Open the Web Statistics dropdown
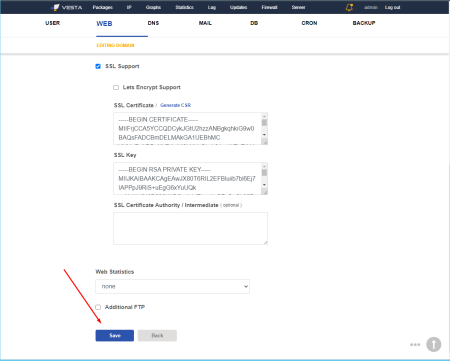This screenshot has height=361, width=450. pyautogui.click(x=172, y=286)
